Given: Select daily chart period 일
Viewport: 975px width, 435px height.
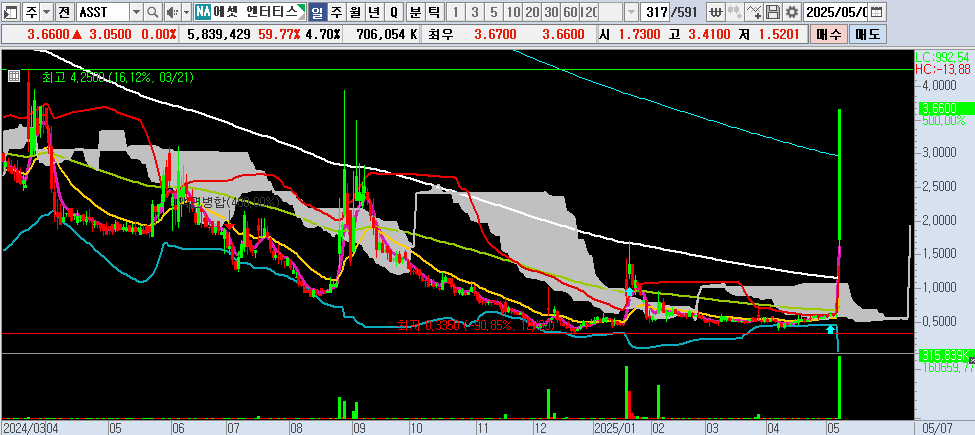Looking at the screenshot, I should pyautogui.click(x=317, y=11).
